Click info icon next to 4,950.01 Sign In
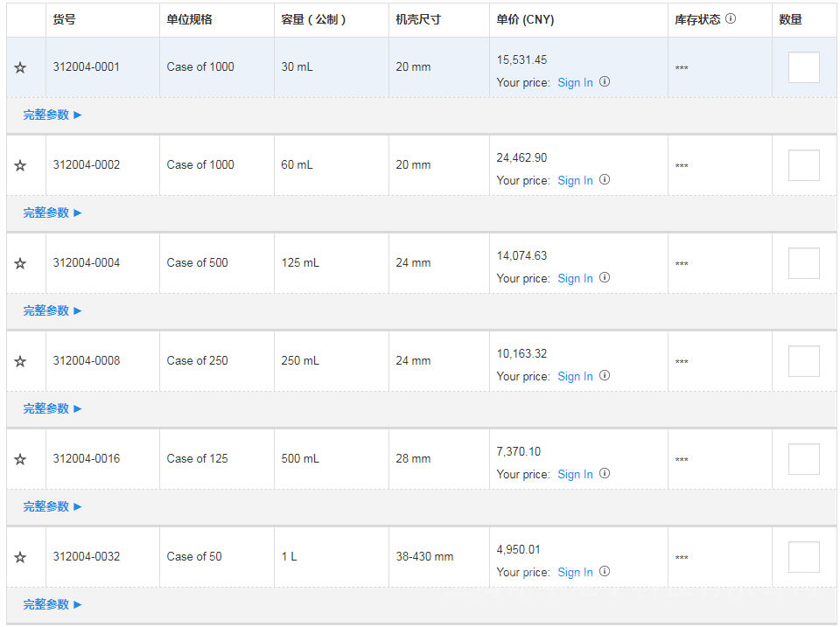840x627 pixels. click(x=605, y=572)
